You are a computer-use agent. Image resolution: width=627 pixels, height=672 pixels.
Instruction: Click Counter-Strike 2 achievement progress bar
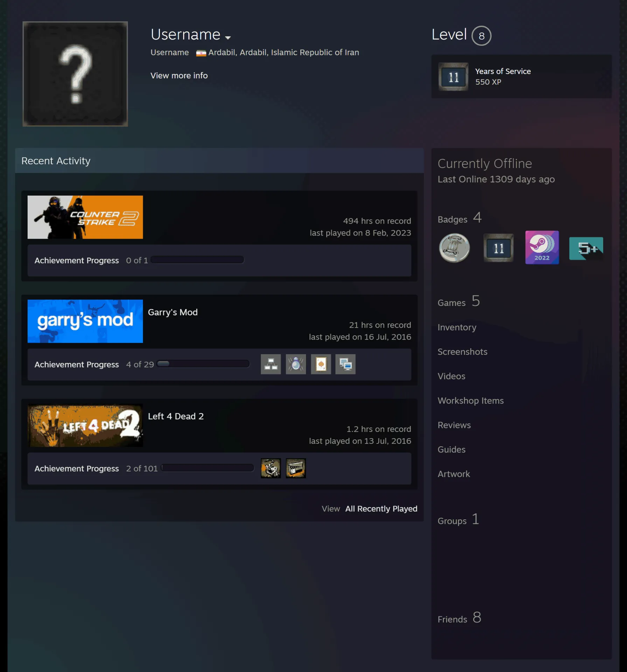[x=197, y=260]
